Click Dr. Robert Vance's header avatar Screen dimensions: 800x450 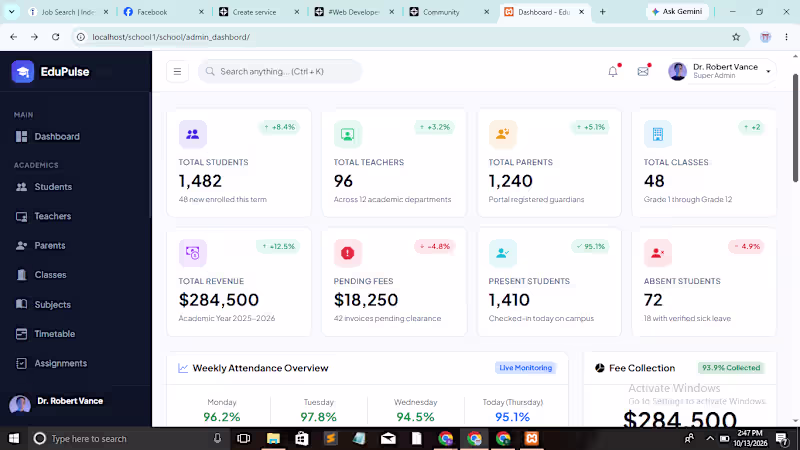[x=678, y=71]
